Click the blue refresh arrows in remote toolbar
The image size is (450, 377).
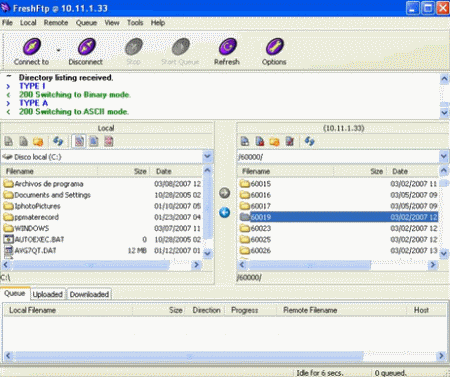click(309, 141)
